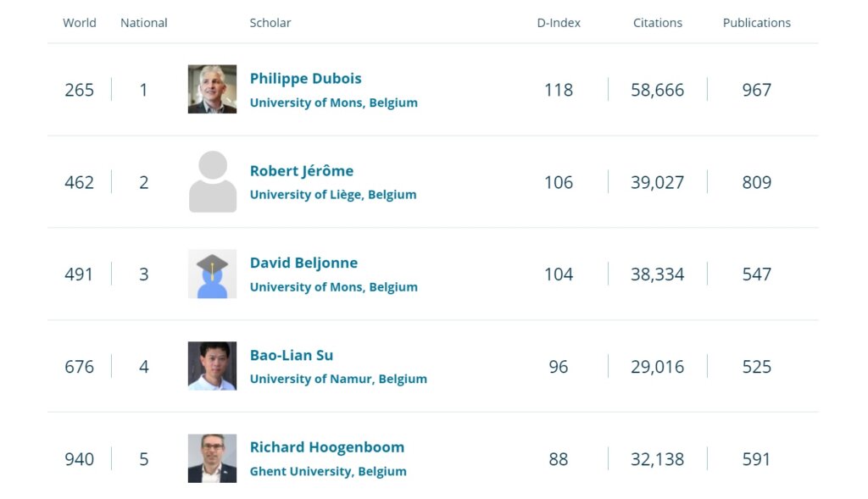Viewport: 868px width, 499px height.
Task: Open Philippe Dubois scholar profile link
Action: point(305,79)
